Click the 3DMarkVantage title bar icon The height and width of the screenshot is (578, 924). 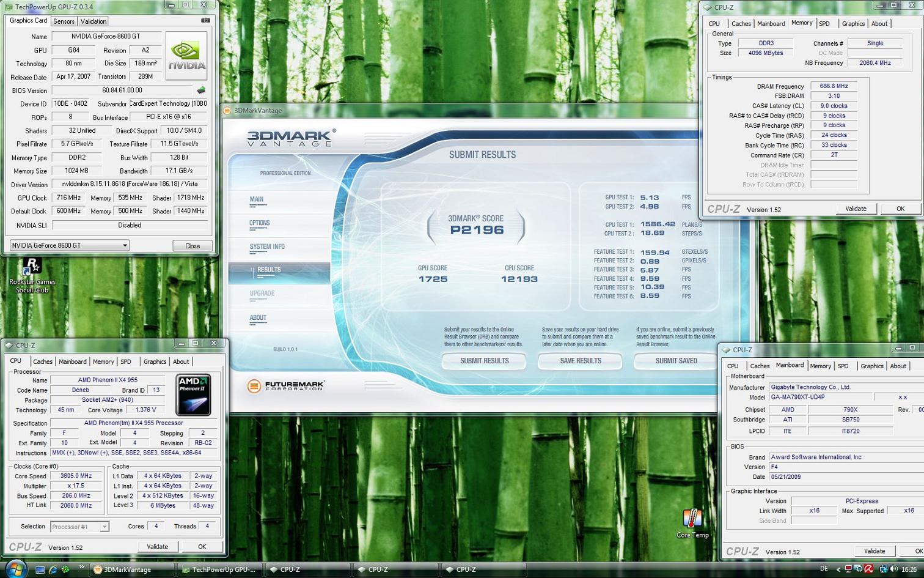227,111
